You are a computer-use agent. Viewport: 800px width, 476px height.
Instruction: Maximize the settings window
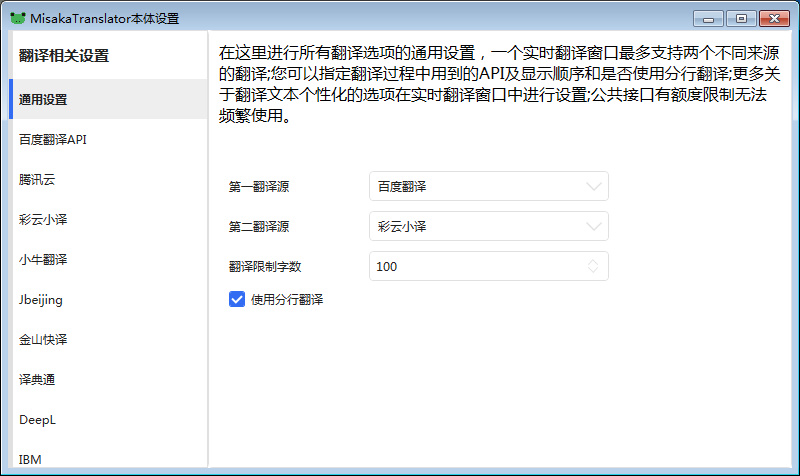point(741,18)
